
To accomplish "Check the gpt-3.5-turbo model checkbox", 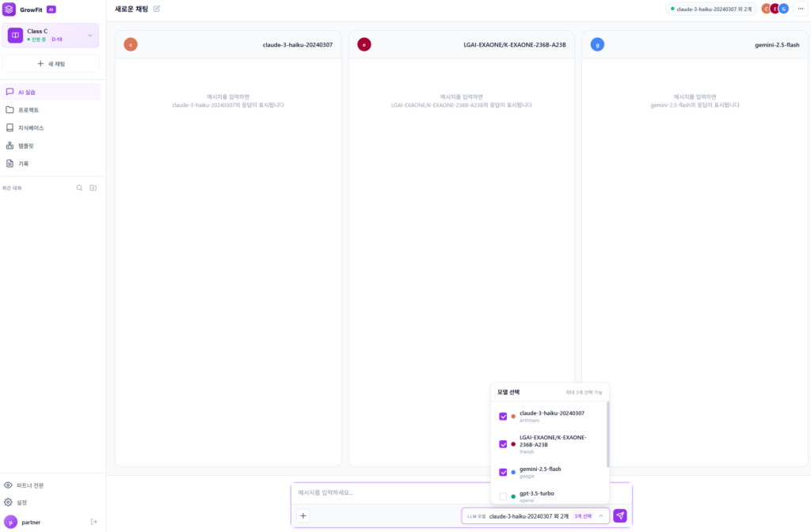I will (x=503, y=496).
